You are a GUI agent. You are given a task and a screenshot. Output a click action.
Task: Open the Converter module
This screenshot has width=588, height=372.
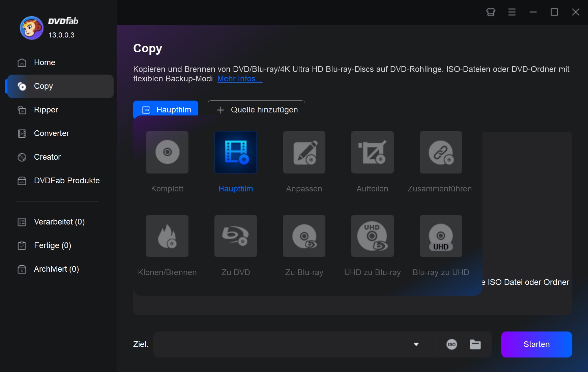(x=60, y=133)
